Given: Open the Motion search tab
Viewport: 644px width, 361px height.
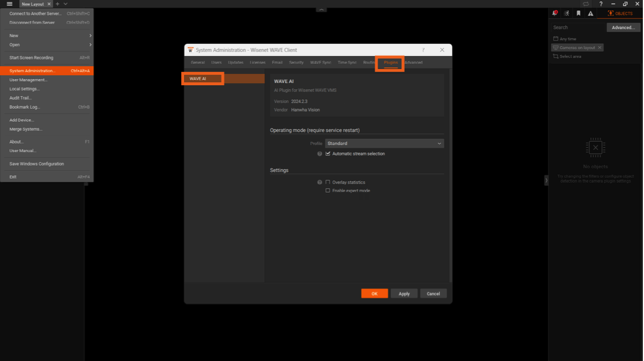Looking at the screenshot, I should (x=566, y=13).
